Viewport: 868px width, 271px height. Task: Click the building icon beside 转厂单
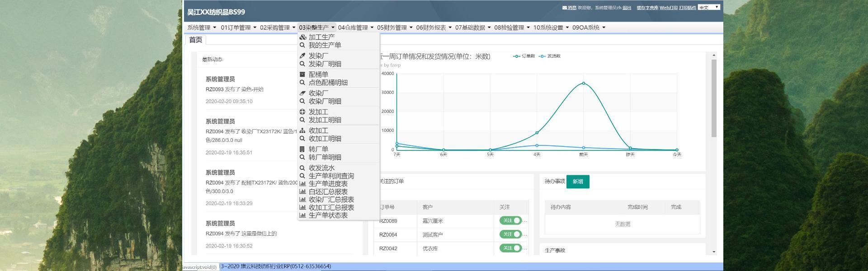pyautogui.click(x=302, y=149)
